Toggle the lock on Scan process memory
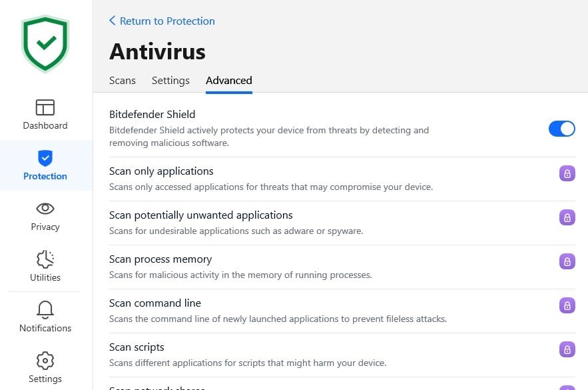The width and height of the screenshot is (588, 390). pyautogui.click(x=567, y=261)
